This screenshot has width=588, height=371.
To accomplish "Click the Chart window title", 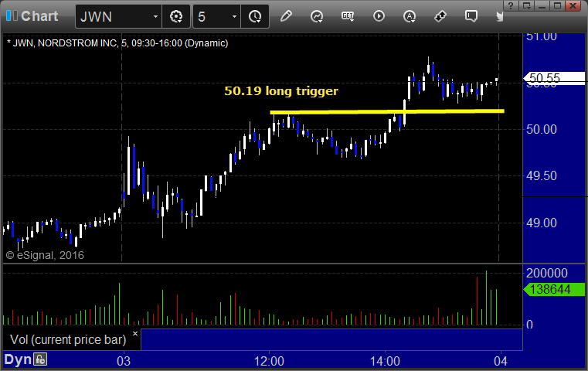I will tap(39, 16).
